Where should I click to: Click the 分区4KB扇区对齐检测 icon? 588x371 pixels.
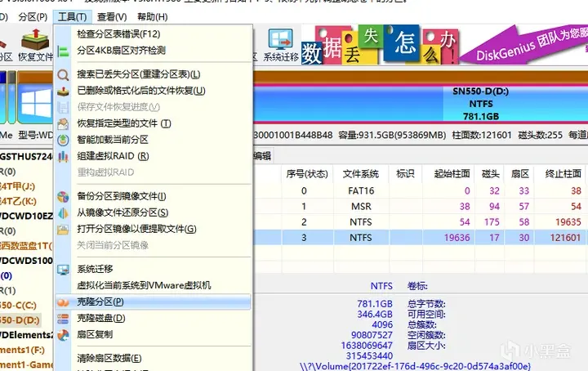[63, 51]
